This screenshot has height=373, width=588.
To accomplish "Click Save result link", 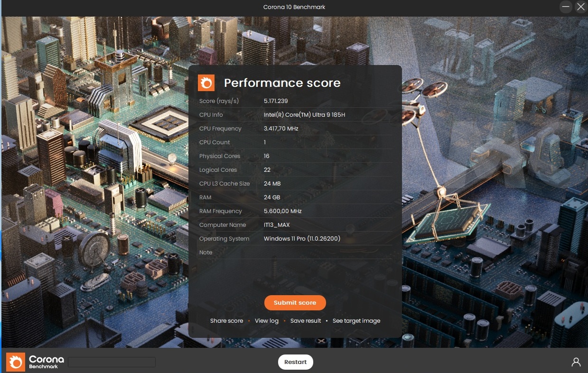I will point(306,321).
